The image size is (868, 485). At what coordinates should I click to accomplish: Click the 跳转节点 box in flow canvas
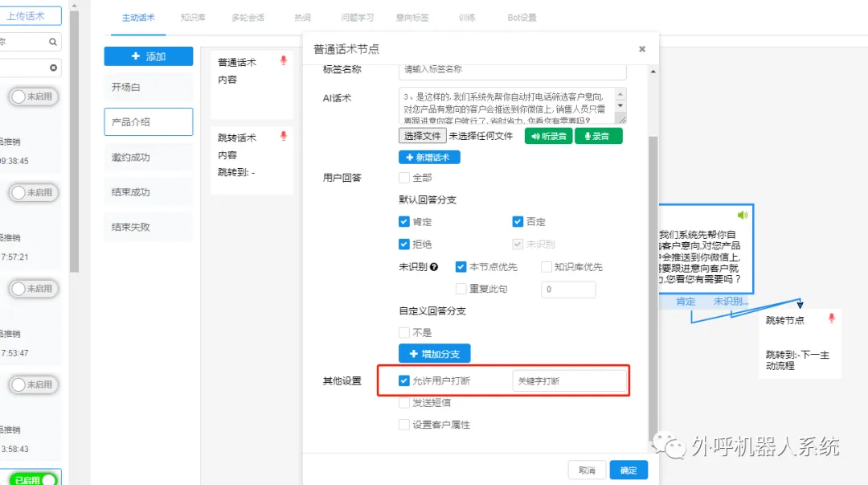(x=800, y=343)
